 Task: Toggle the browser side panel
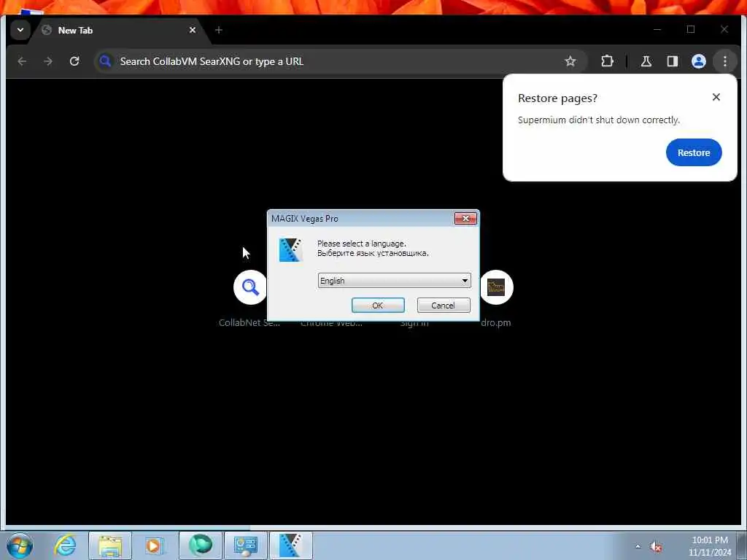click(x=672, y=61)
